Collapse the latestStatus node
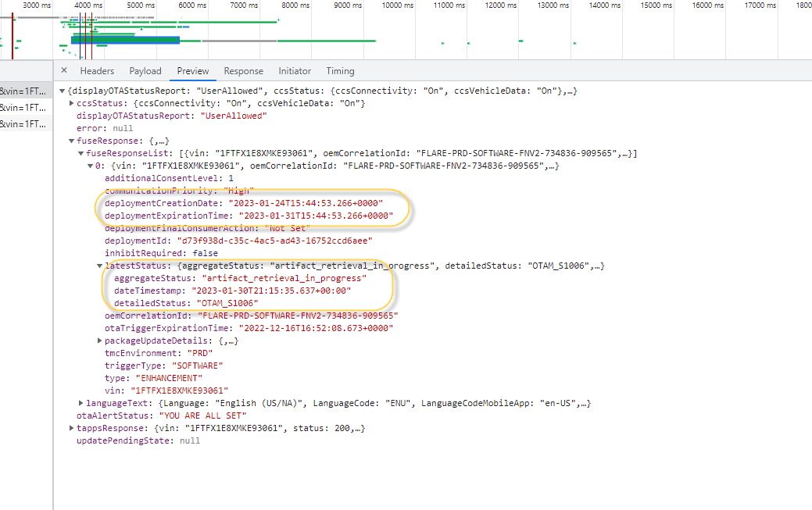The height and width of the screenshot is (510, 812). 100,265
